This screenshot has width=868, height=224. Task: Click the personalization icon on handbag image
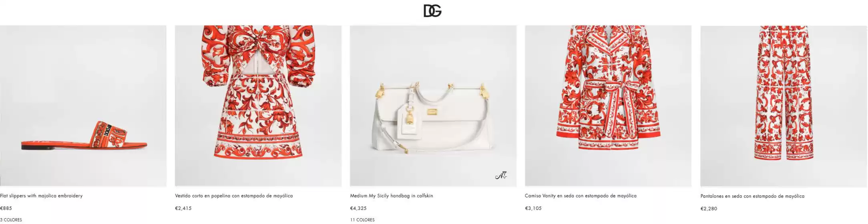[501, 175]
